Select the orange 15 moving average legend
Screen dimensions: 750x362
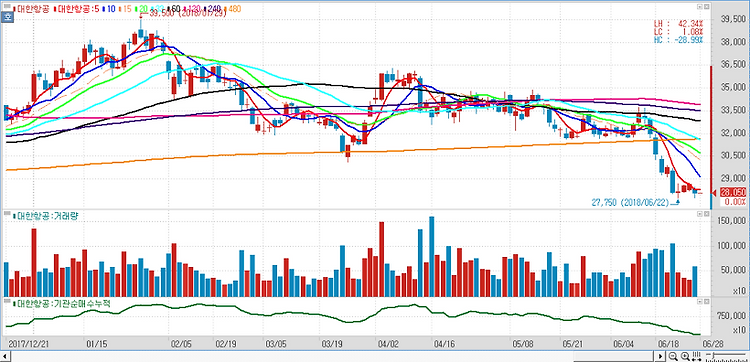(x=126, y=9)
